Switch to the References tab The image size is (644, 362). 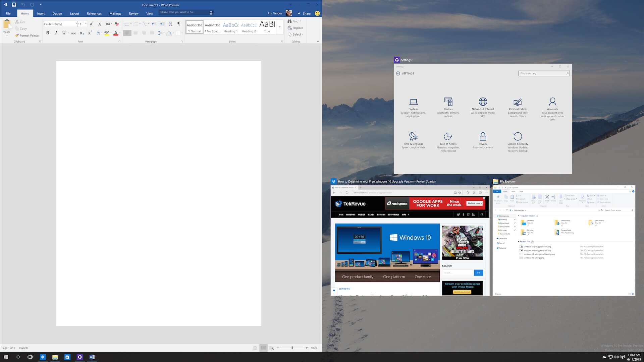coord(94,13)
